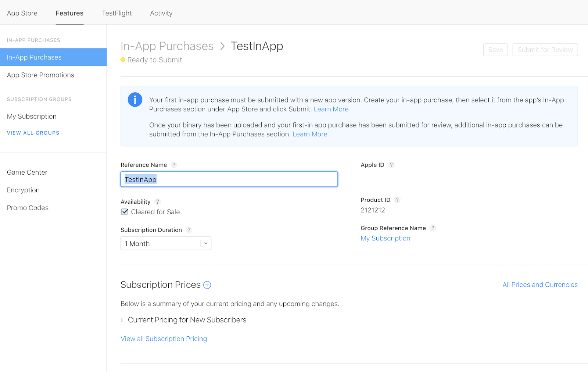Click View all Subscription Pricing
588x372 pixels.
click(164, 339)
